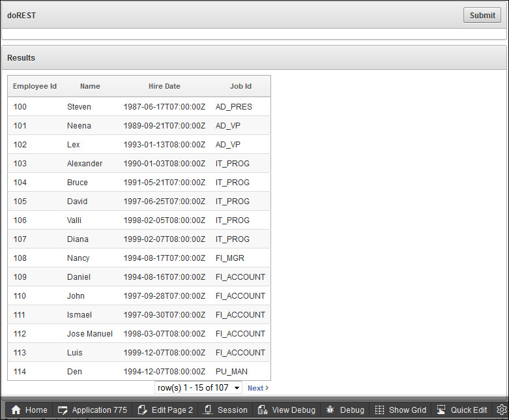Select employee id 114 cell

pyautogui.click(x=20, y=371)
